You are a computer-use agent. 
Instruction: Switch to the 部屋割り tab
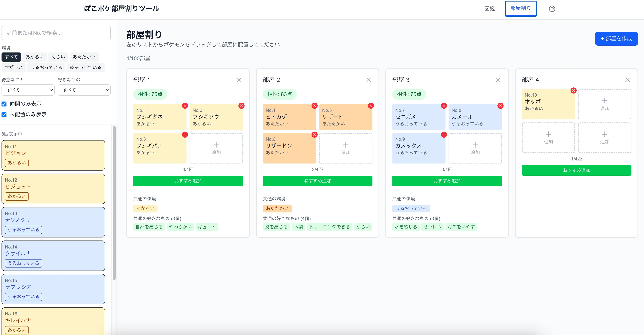521,9
